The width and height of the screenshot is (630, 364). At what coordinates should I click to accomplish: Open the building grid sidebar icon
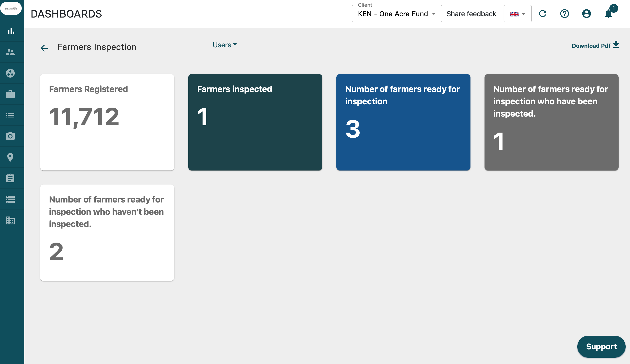(10, 220)
